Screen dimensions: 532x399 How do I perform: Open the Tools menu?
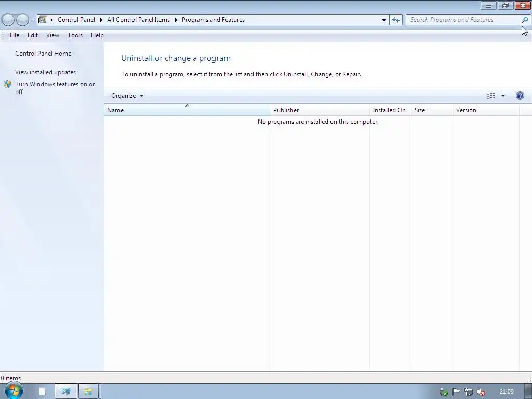[75, 35]
